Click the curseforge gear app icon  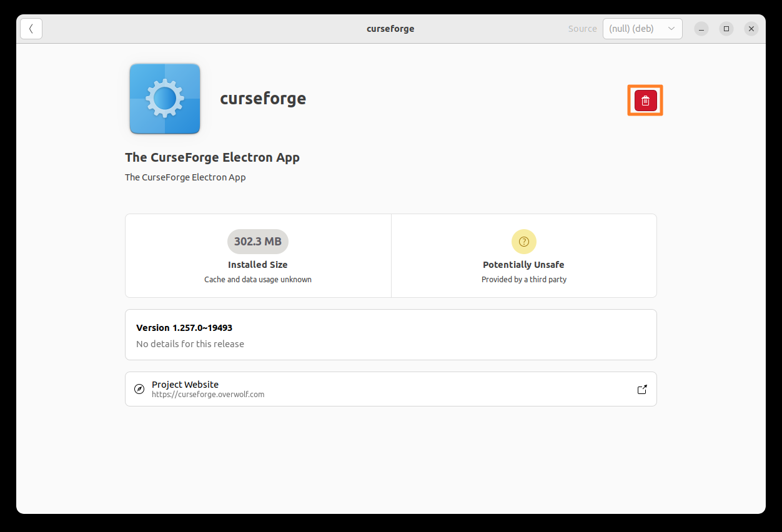pos(165,99)
